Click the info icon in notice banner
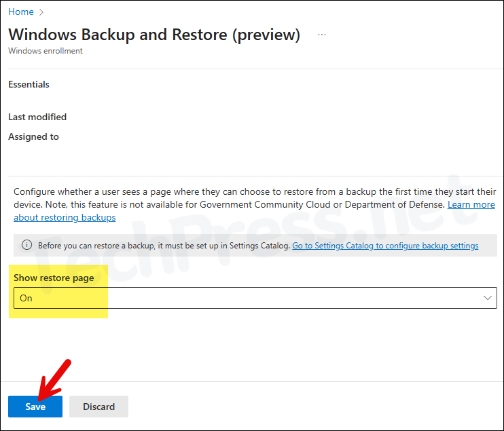The height and width of the screenshot is (431, 504). [x=26, y=245]
